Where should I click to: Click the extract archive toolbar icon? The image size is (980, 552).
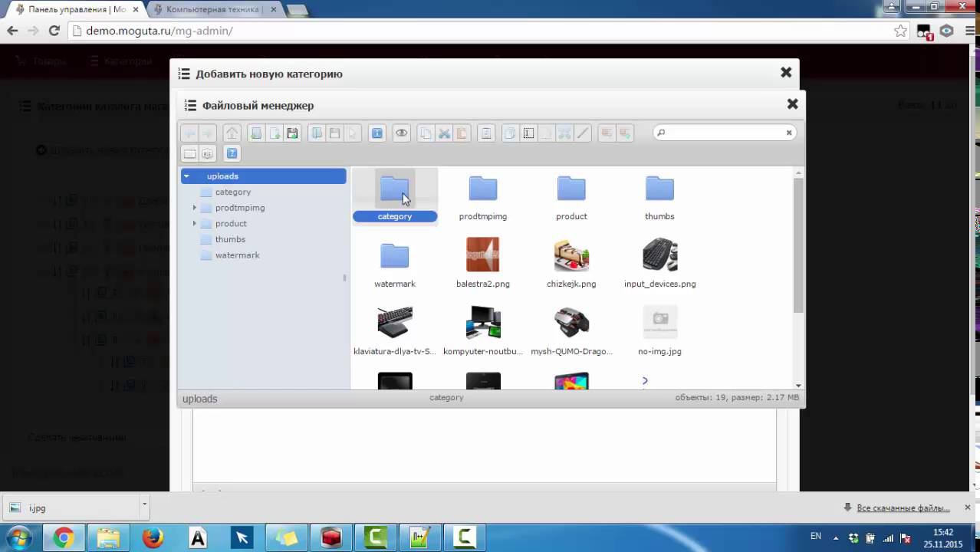[607, 133]
